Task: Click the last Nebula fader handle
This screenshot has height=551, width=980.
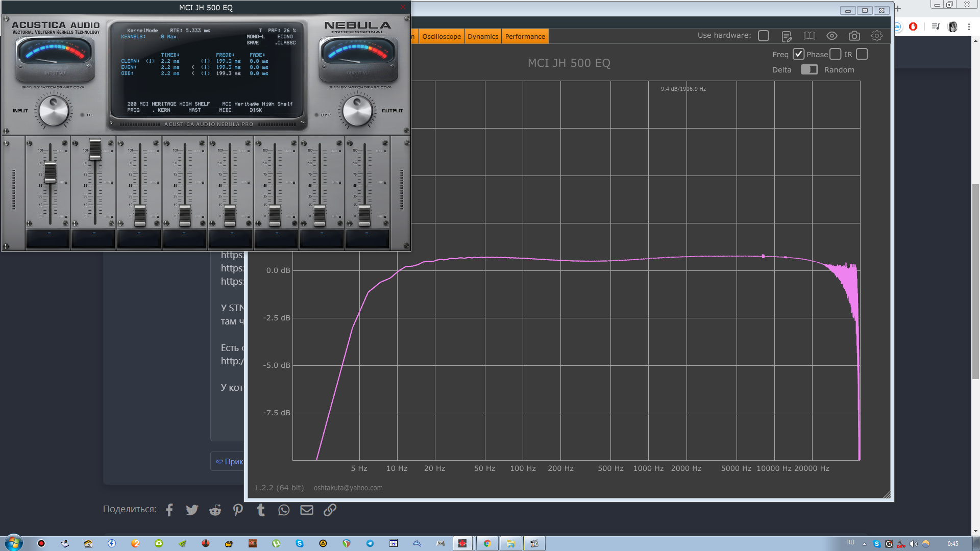Action: pyautogui.click(x=364, y=216)
